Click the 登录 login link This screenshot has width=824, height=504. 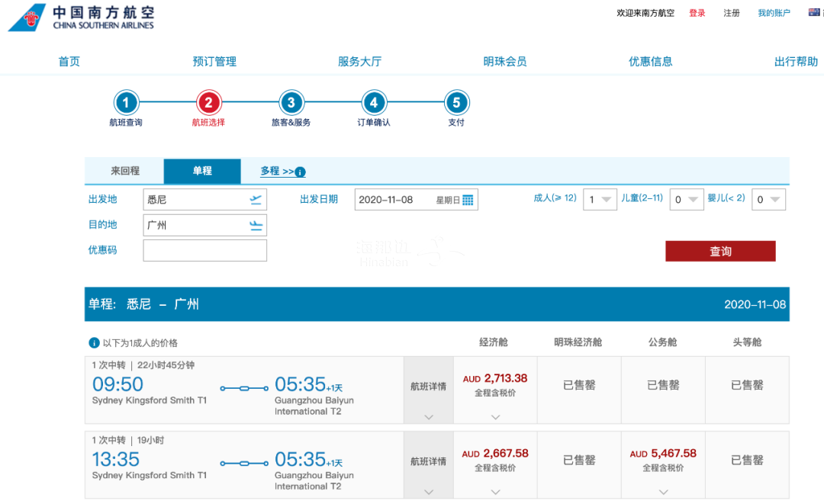click(x=697, y=13)
